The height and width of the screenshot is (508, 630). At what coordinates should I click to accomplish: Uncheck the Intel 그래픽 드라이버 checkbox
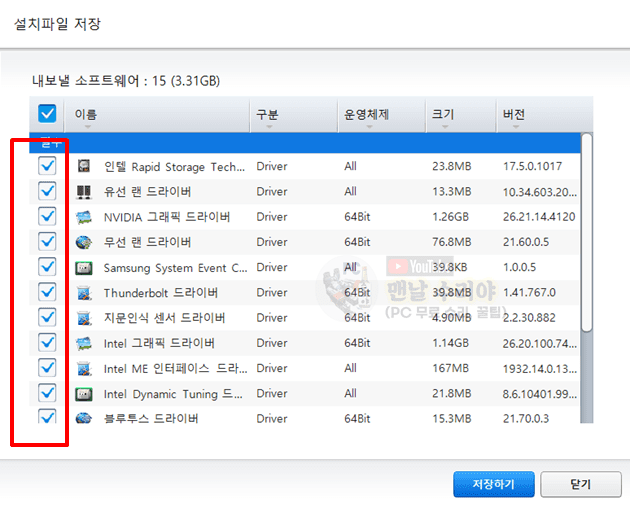pos(47,343)
